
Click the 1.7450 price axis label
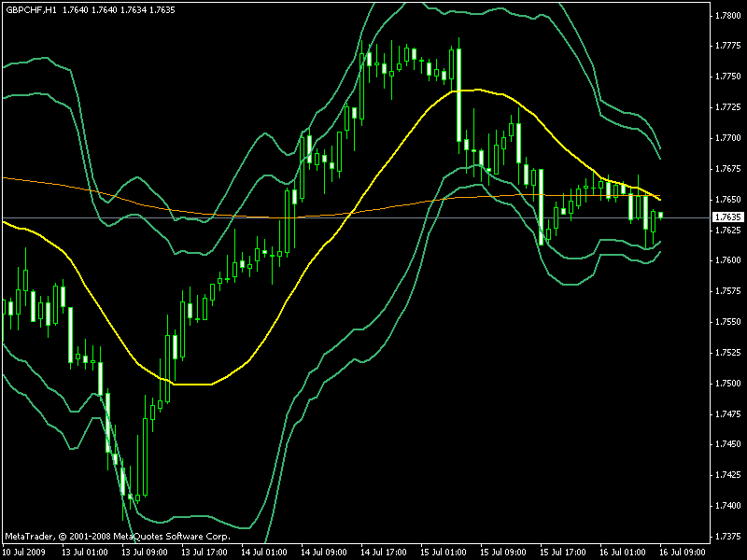point(728,444)
